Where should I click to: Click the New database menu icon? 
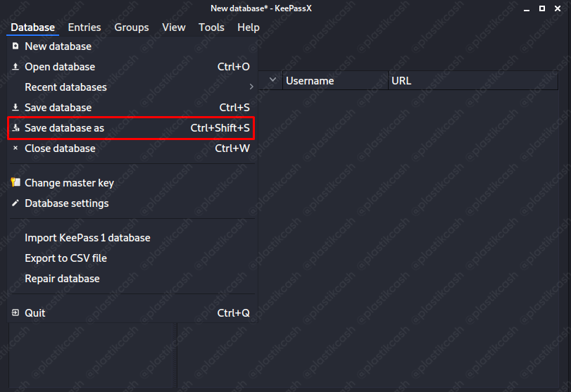click(15, 46)
